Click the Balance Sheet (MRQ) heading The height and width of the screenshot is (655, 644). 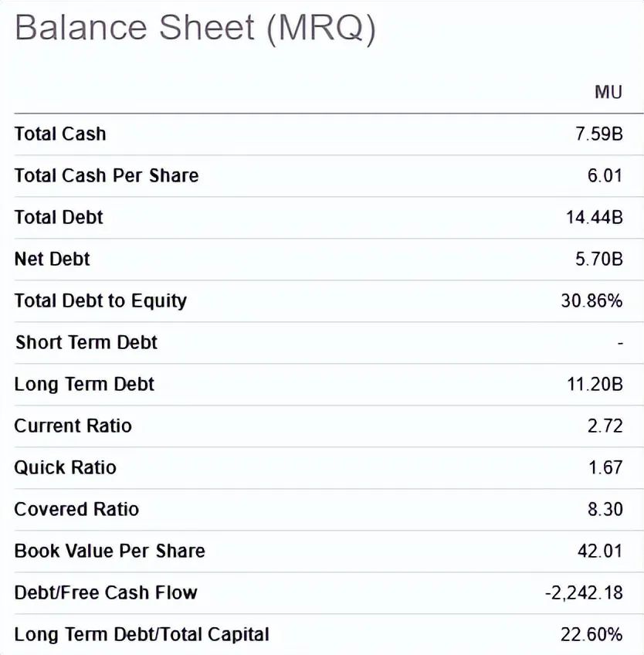[195, 29]
